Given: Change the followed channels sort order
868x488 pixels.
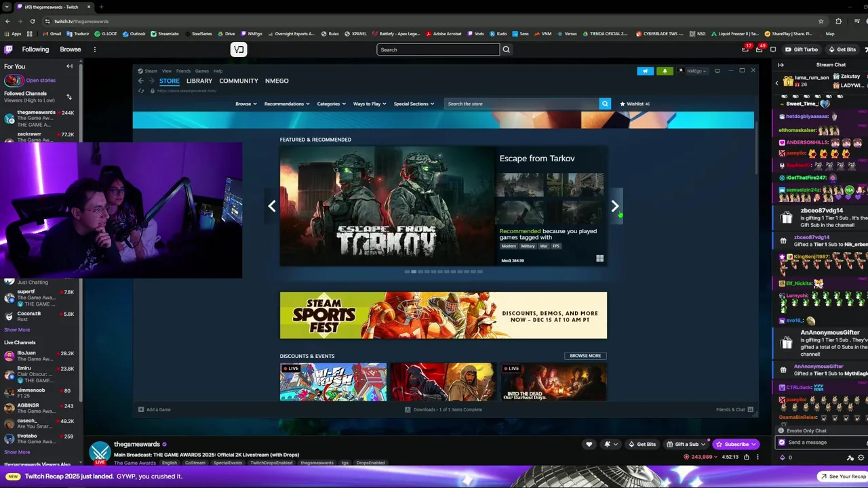Looking at the screenshot, I should [68, 97].
